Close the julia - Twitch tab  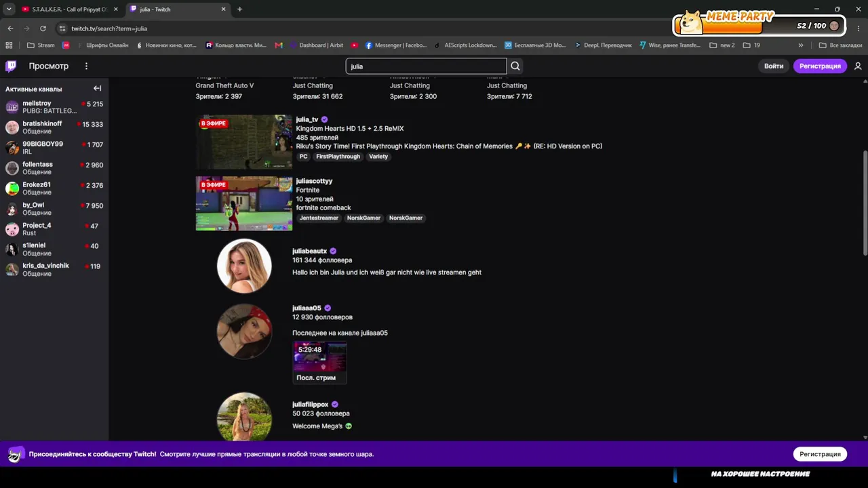point(224,9)
